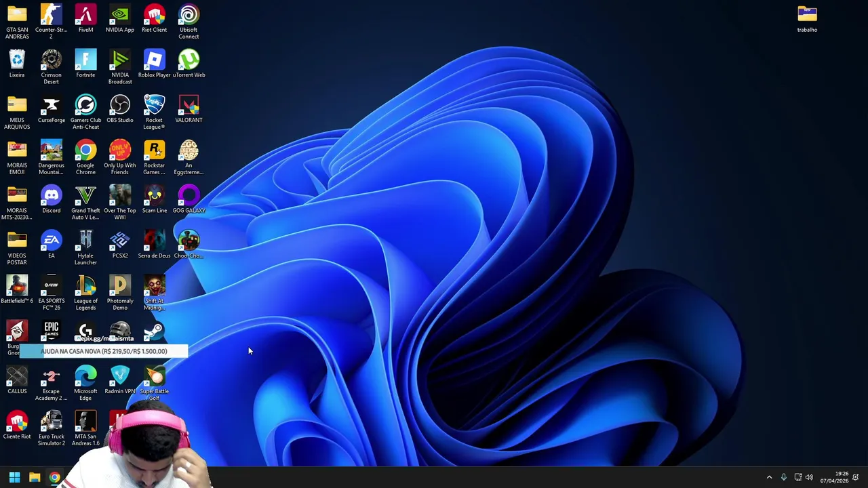Select the Steam desktop icon
The width and height of the screenshot is (868, 488).
(x=154, y=331)
